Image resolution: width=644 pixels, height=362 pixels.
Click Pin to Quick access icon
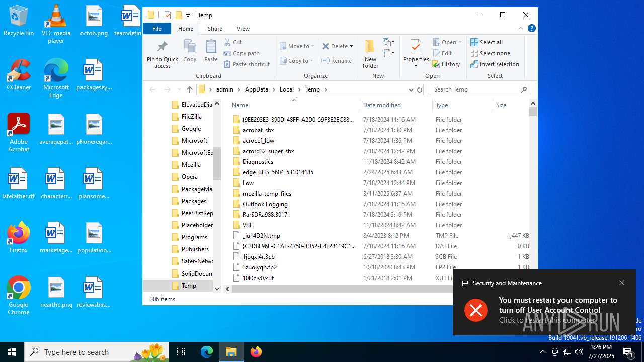click(162, 54)
